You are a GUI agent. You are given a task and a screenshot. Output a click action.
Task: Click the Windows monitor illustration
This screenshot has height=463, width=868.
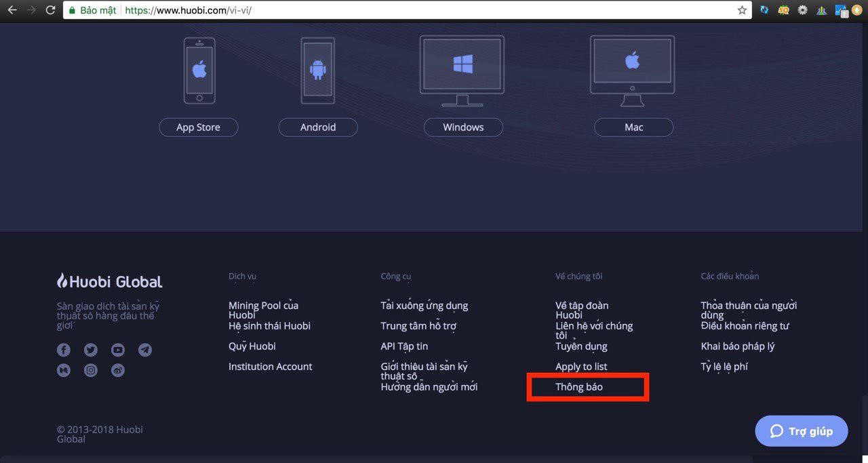tap(462, 71)
